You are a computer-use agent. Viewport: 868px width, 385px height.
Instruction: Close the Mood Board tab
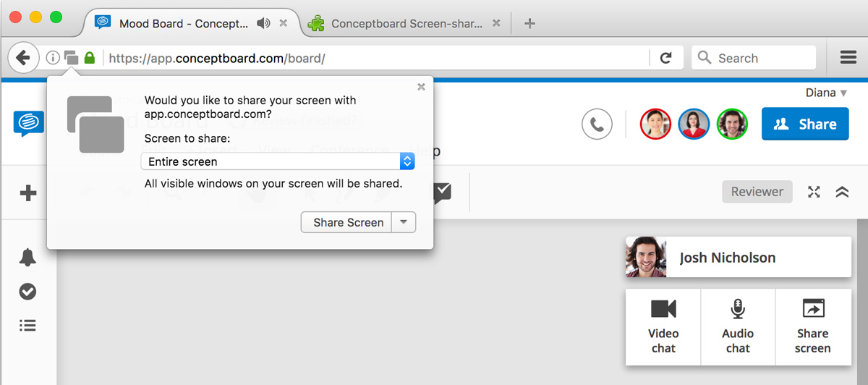[284, 23]
